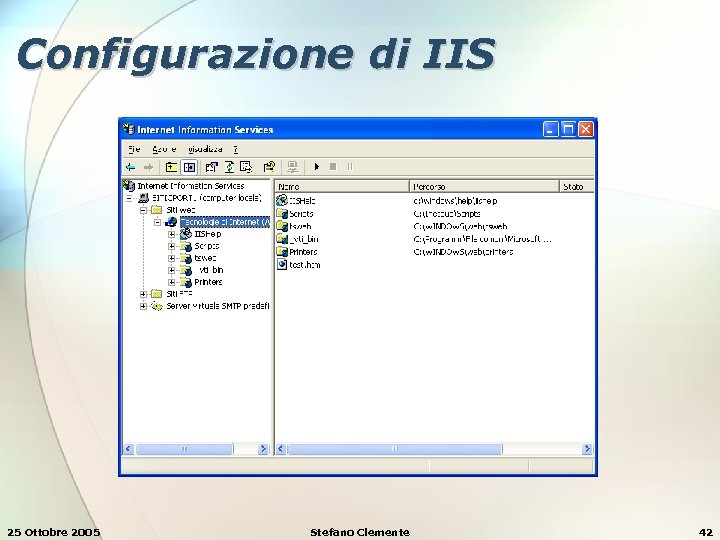The width and height of the screenshot is (720, 540).
Task: Select _vti_bin item in the list pane
Action: coord(298,239)
